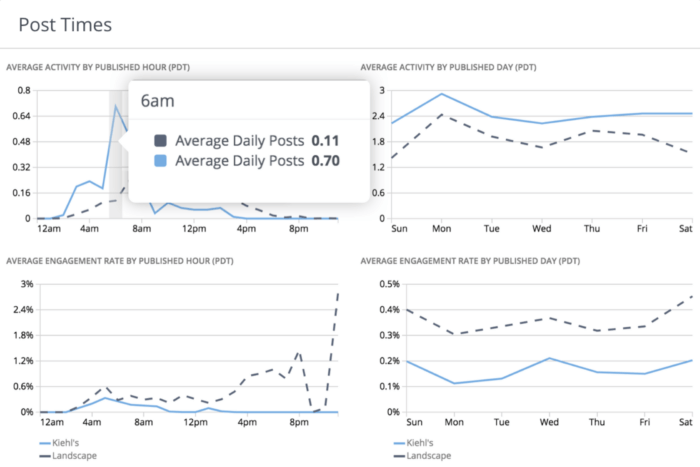
Task: Click Average Engagement Rate by Published Hour title
Action: pyautogui.click(x=120, y=261)
